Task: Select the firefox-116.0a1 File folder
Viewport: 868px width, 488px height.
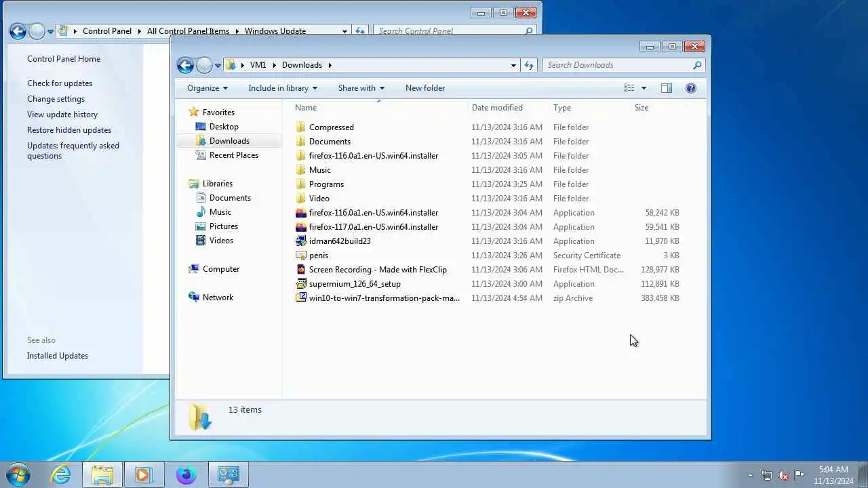Action: [374, 156]
